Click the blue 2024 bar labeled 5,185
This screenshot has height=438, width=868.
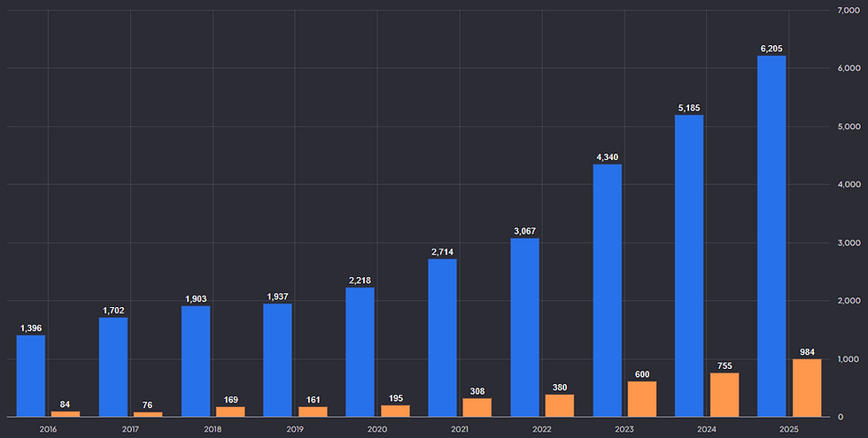point(689,266)
